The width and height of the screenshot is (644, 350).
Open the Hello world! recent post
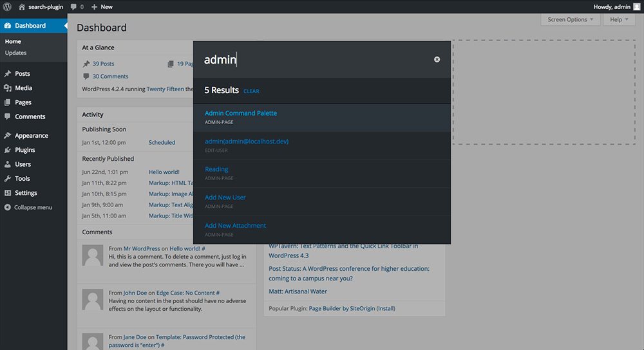pyautogui.click(x=164, y=172)
